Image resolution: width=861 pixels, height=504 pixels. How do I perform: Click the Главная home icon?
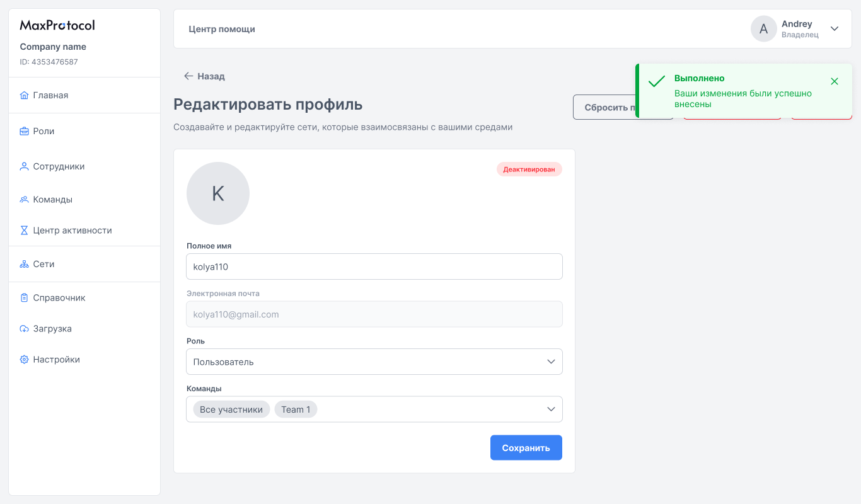point(24,95)
